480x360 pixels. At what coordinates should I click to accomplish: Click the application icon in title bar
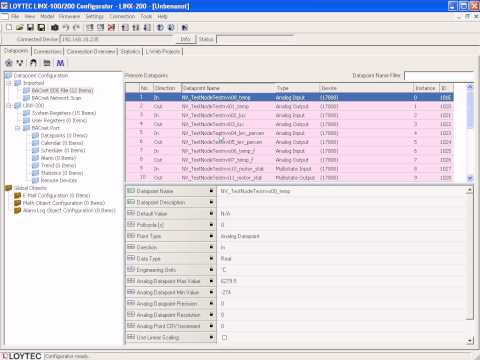(x=4, y=6)
